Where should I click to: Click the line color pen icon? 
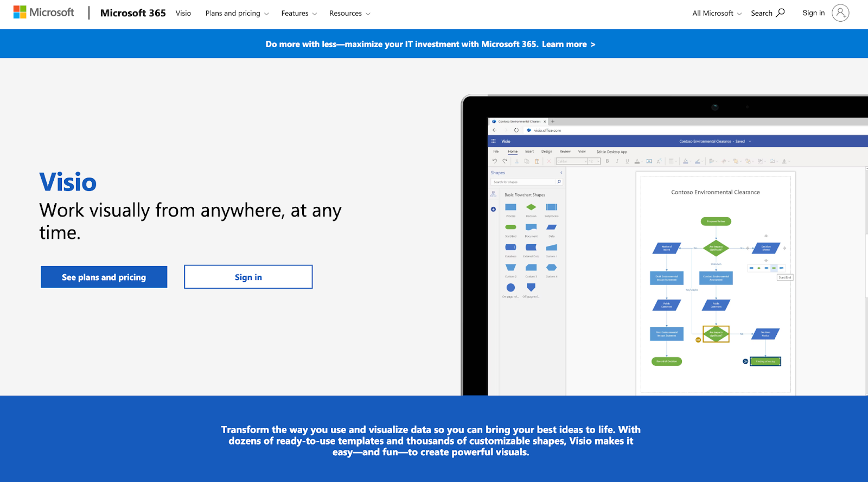tap(698, 161)
